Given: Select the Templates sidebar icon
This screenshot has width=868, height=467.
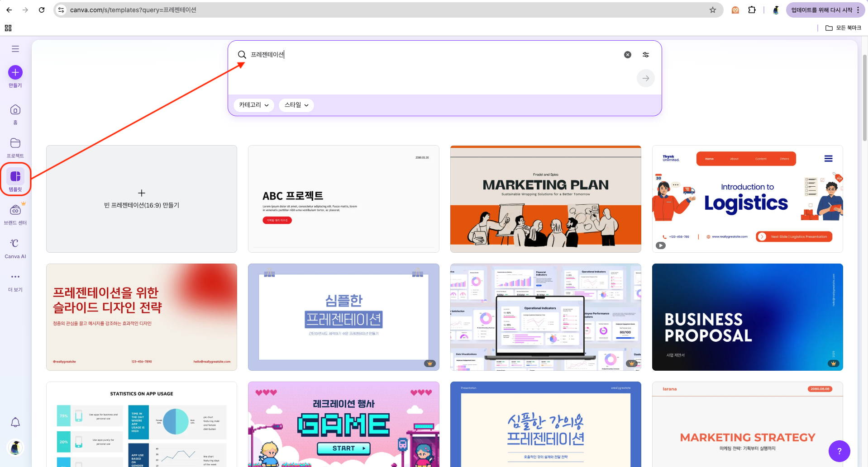Looking at the screenshot, I should [15, 177].
